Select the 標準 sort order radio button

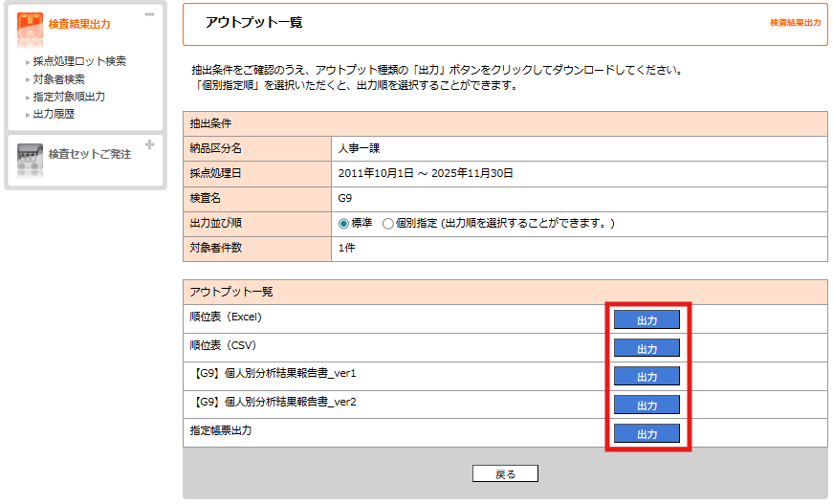click(x=344, y=223)
